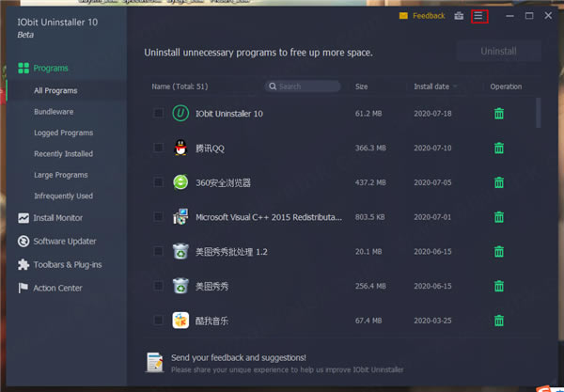The image size is (564, 392).
Task: Open Logged Programs category
Action: (63, 133)
